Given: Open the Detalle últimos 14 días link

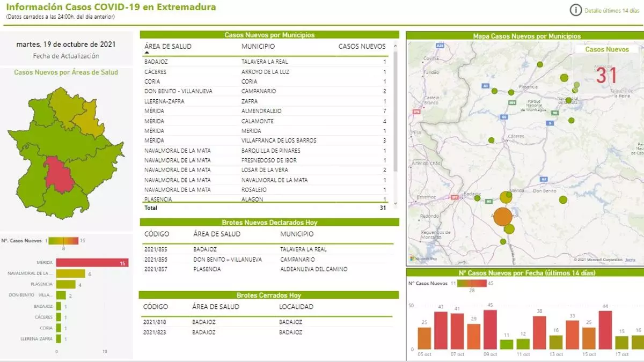Looking at the screenshot, I should (611, 11).
